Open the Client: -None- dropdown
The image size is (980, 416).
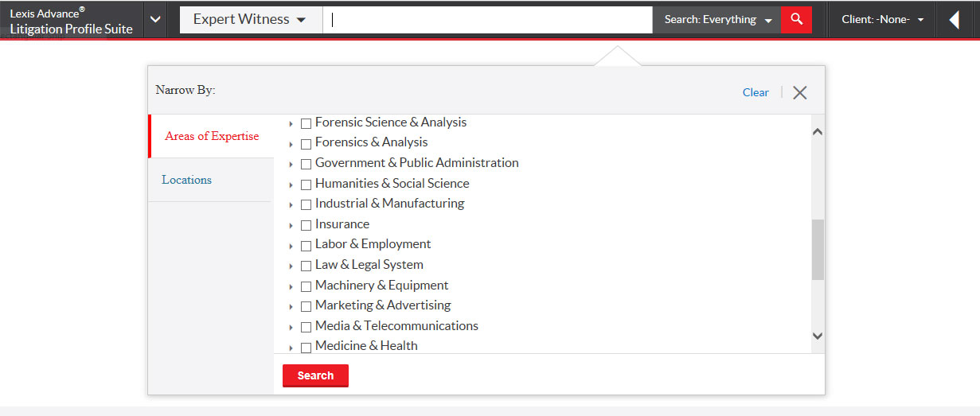(x=882, y=19)
